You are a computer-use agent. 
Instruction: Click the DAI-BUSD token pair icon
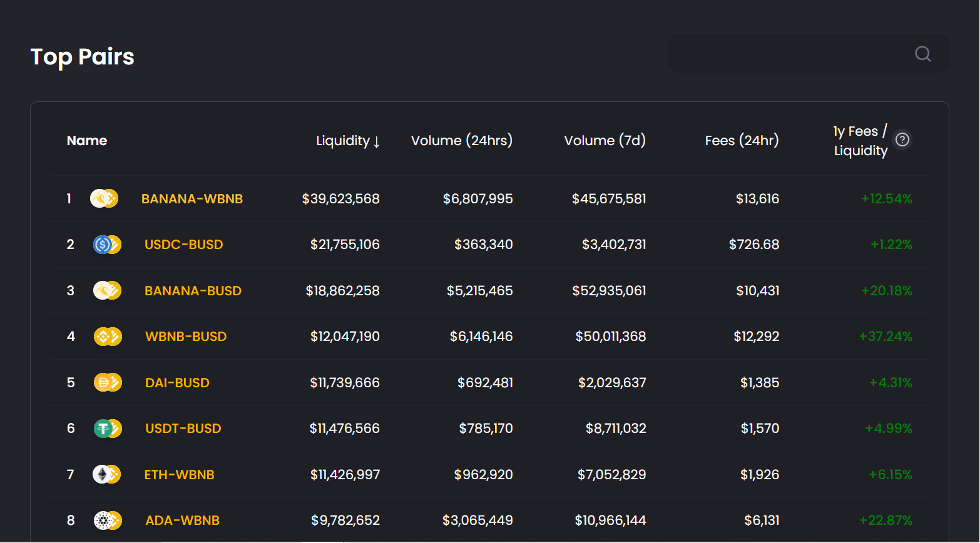tap(108, 382)
